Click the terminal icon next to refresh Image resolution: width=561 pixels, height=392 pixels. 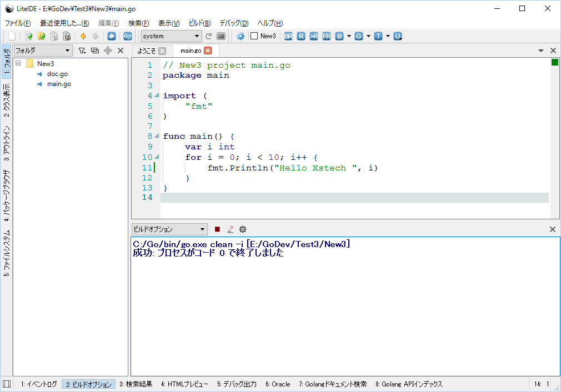pyautogui.click(x=221, y=36)
